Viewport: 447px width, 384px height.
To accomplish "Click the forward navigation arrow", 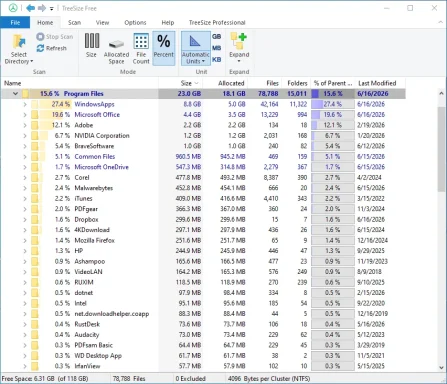I will (x=42, y=8).
